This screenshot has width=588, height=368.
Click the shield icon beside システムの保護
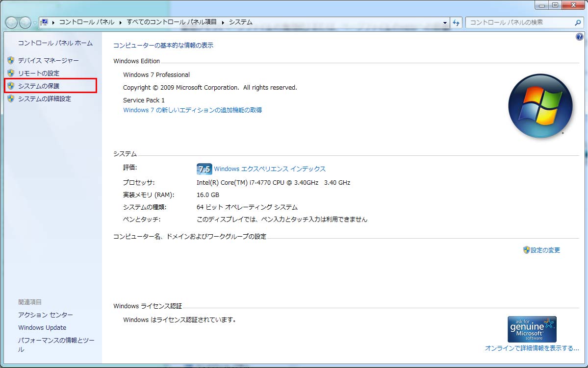11,86
